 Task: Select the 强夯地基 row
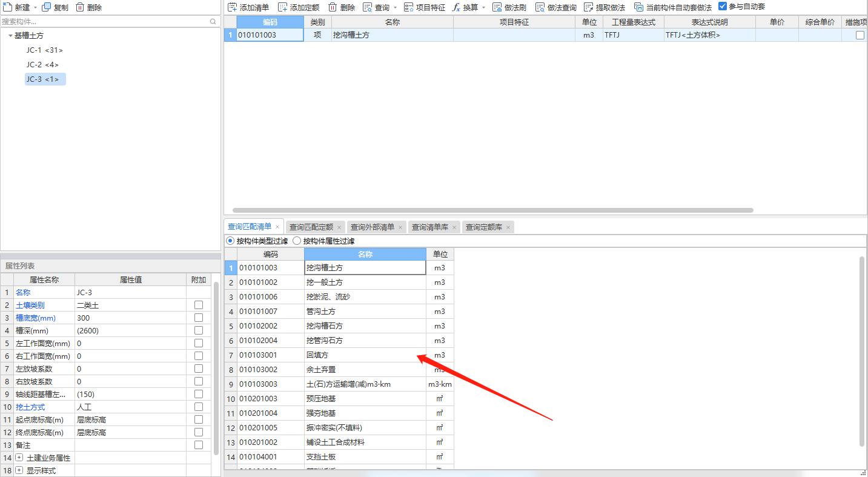point(339,413)
